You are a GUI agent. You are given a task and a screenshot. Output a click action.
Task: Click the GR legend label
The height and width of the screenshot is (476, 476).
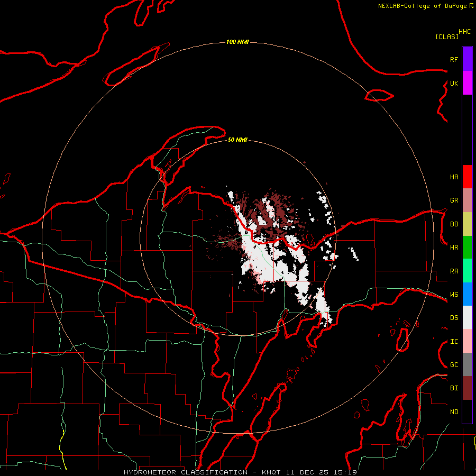tap(454, 200)
